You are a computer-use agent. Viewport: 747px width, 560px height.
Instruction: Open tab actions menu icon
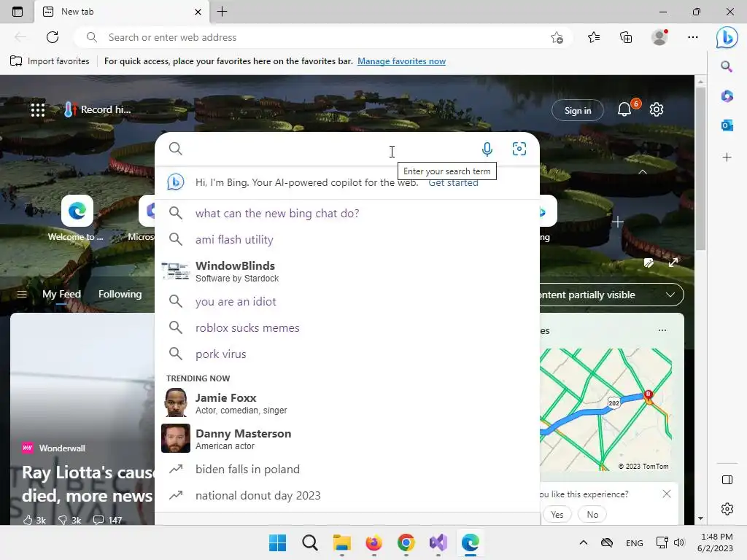click(x=18, y=12)
